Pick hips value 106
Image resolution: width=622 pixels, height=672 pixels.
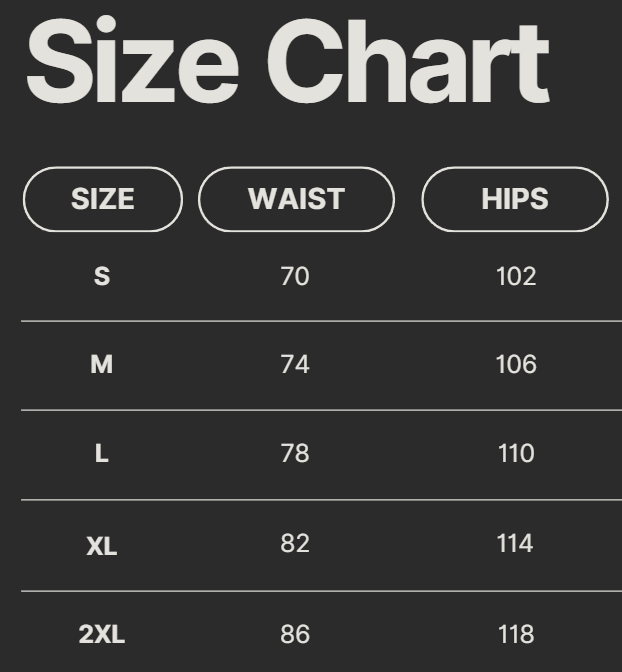(516, 365)
